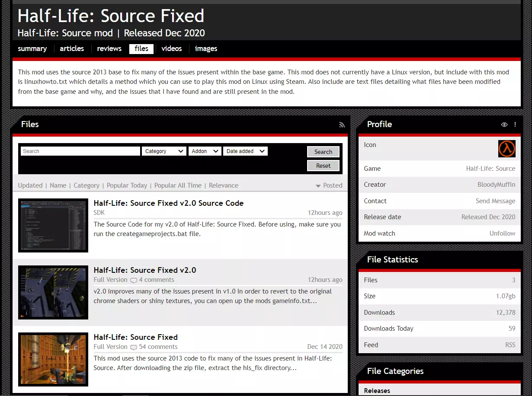
Task: Open the Addon dropdown filter
Action: tap(205, 151)
